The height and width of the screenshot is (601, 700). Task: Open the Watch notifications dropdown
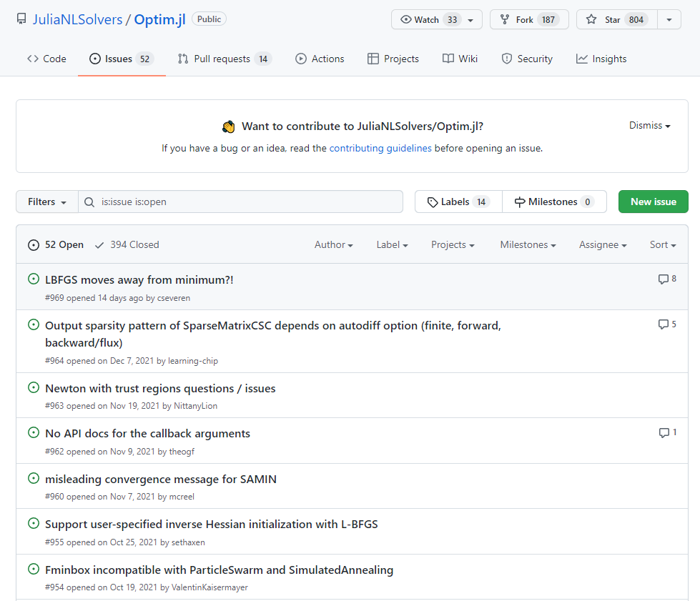tap(436, 20)
